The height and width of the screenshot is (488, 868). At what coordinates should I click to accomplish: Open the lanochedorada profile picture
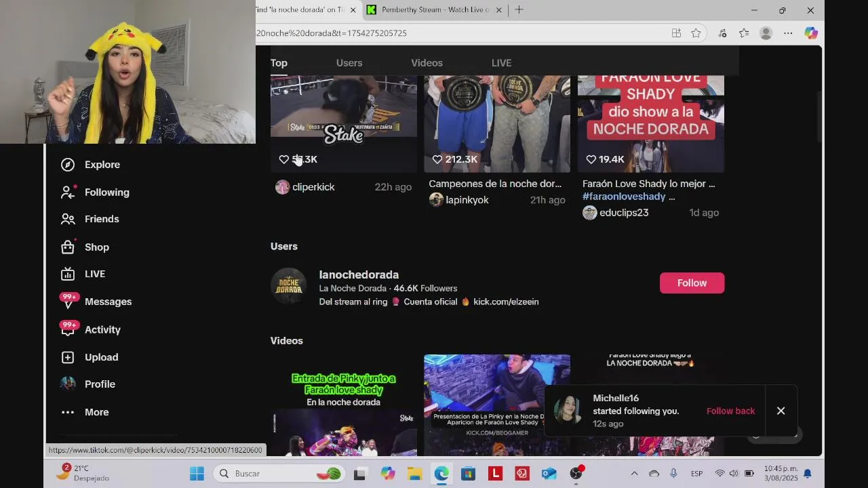coord(288,286)
